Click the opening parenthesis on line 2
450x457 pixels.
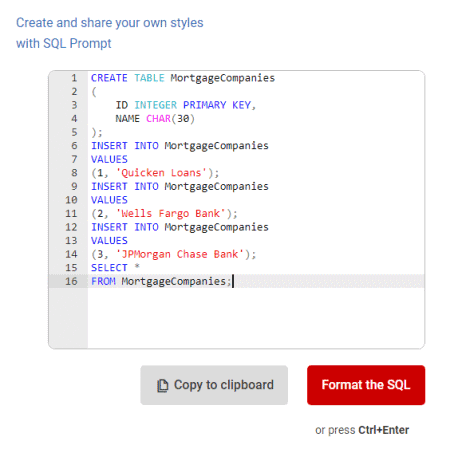click(94, 92)
